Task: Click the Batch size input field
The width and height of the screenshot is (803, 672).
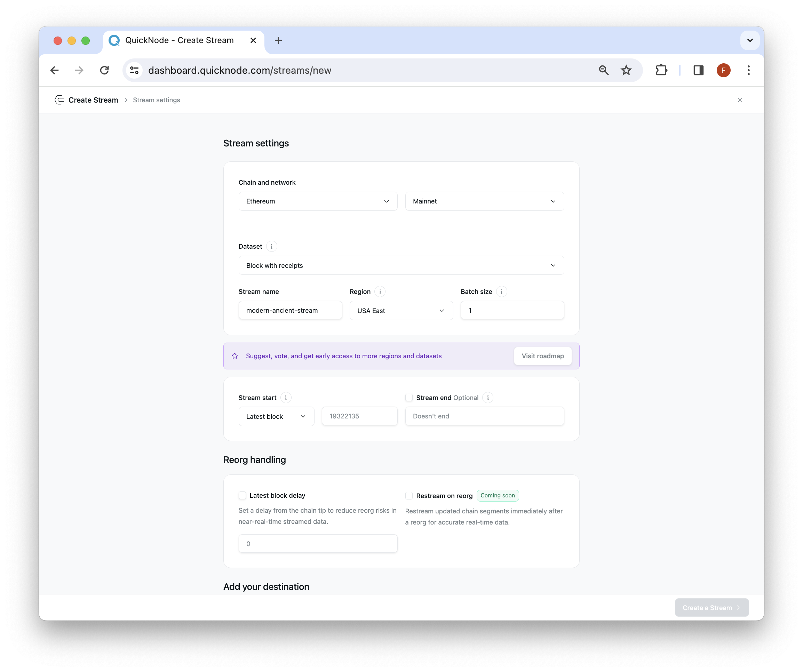Action: click(512, 310)
